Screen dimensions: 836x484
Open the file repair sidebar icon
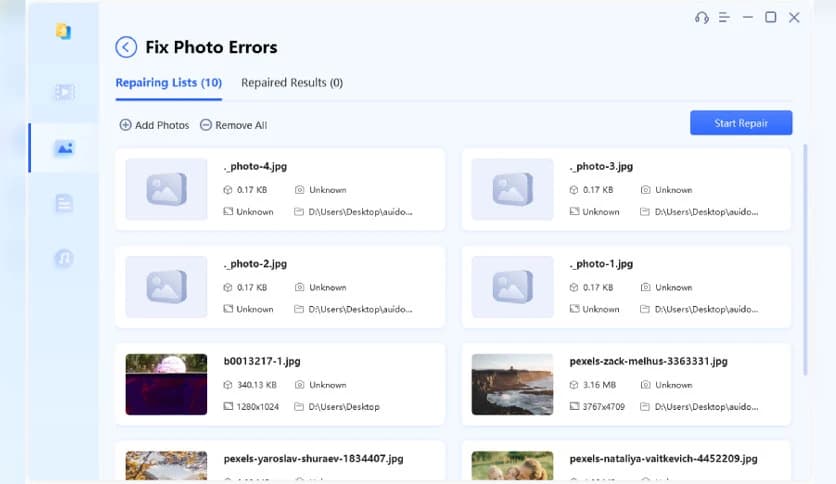(x=64, y=203)
